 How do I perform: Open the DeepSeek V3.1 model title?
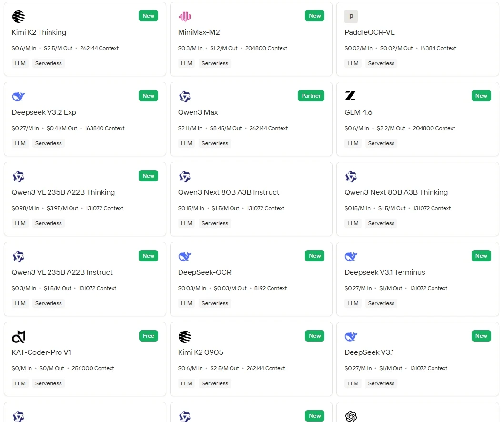click(x=369, y=352)
